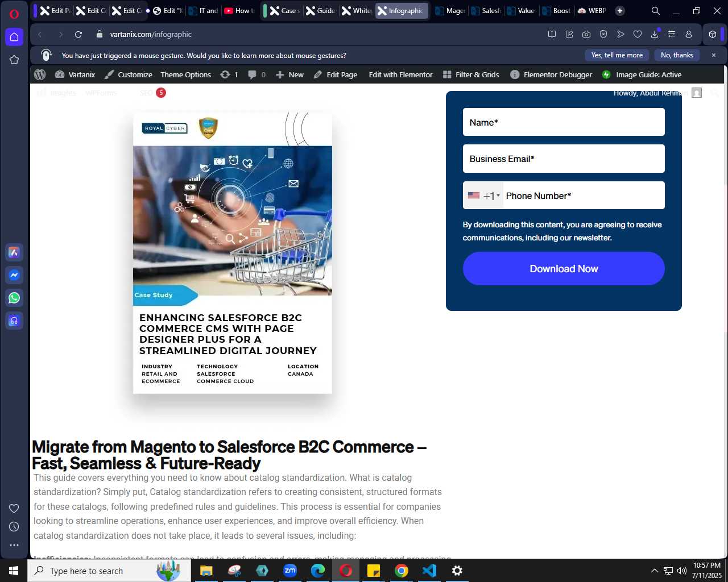The image size is (728, 582).
Task: Click the tab search magnifier icon
Action: [x=656, y=11]
